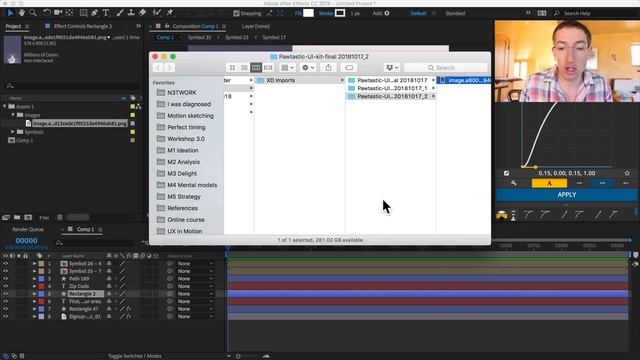The width and height of the screenshot is (640, 360).
Task: Switch Finder to icon view
Action: (x=232, y=68)
